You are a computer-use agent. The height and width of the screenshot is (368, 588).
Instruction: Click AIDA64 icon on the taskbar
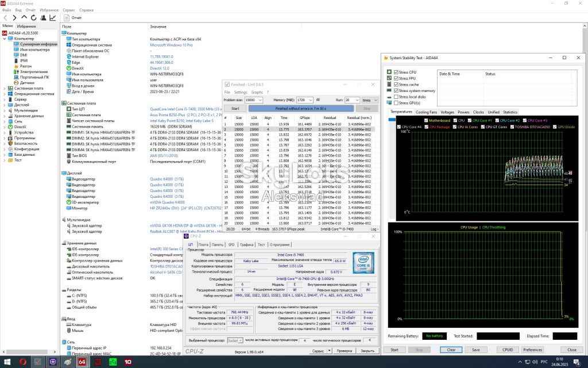point(82,362)
